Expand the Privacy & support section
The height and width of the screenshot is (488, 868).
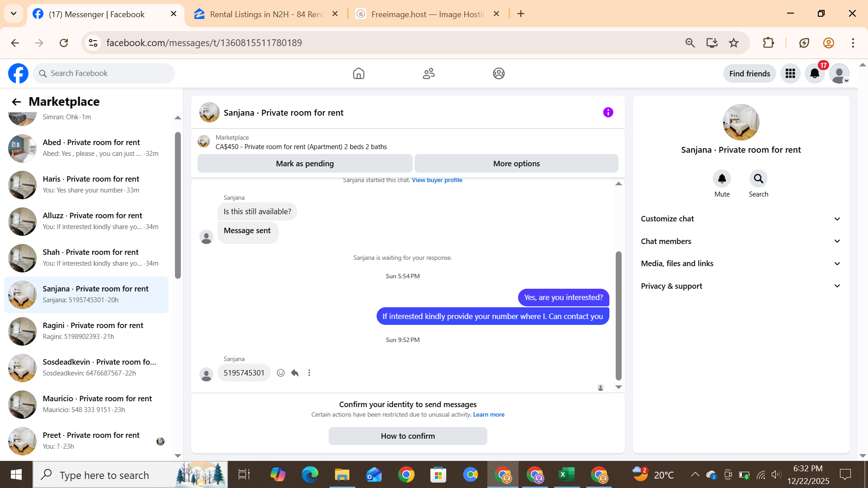[x=741, y=286]
